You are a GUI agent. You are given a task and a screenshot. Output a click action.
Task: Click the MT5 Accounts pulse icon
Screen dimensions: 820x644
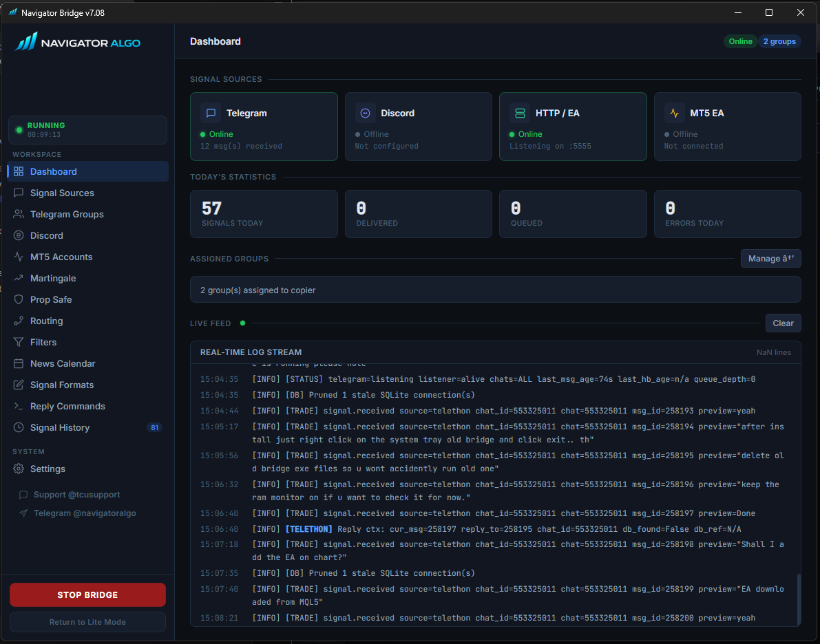(19, 257)
